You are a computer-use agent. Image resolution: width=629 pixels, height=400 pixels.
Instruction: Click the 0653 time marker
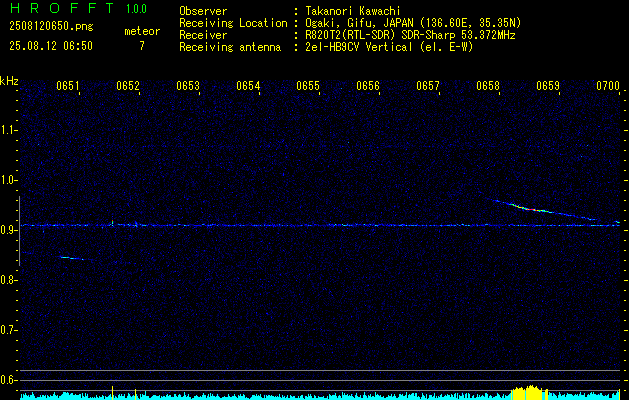[x=188, y=86]
